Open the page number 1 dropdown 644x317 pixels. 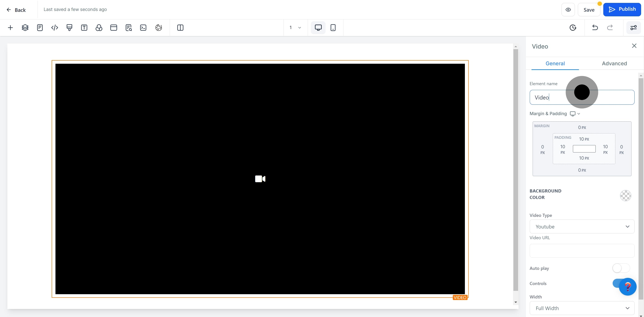click(x=295, y=27)
